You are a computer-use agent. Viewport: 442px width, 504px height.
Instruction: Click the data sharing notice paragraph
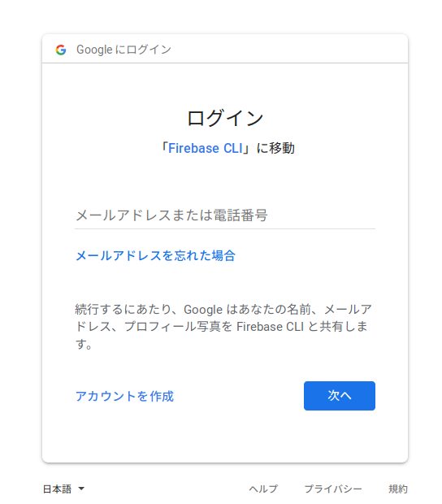pos(223,327)
